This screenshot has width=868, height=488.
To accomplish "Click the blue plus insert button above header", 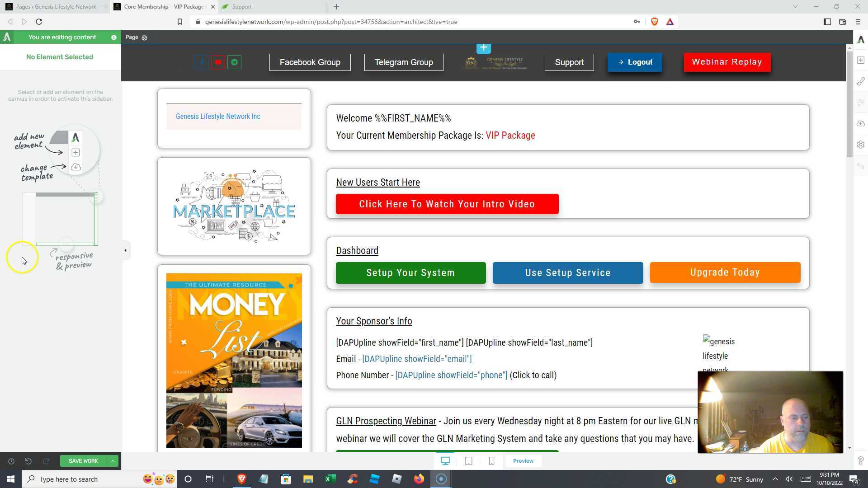I will [483, 48].
